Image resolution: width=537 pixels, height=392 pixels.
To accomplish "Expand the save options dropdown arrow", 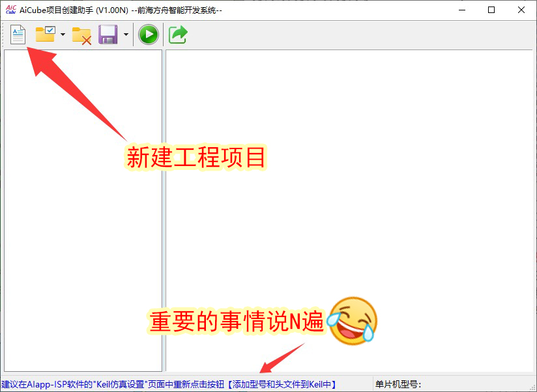I will coord(126,35).
